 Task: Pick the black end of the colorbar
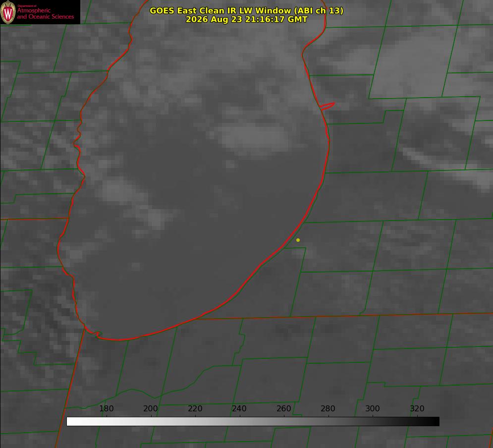pos(436,422)
